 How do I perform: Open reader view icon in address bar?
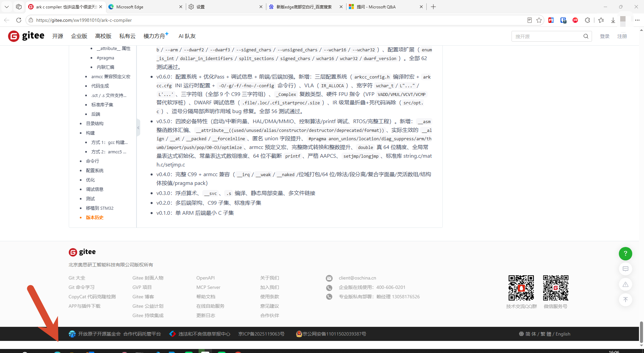point(529,20)
